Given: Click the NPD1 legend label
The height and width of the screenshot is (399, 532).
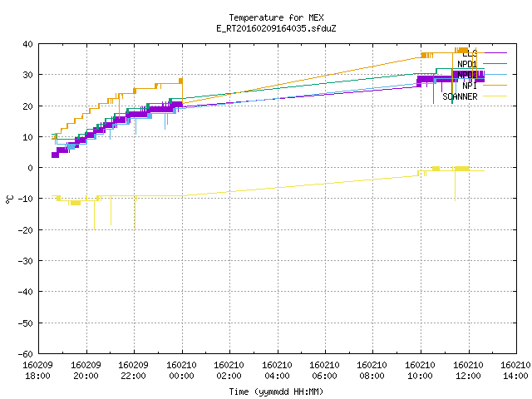Looking at the screenshot, I should click(467, 64).
